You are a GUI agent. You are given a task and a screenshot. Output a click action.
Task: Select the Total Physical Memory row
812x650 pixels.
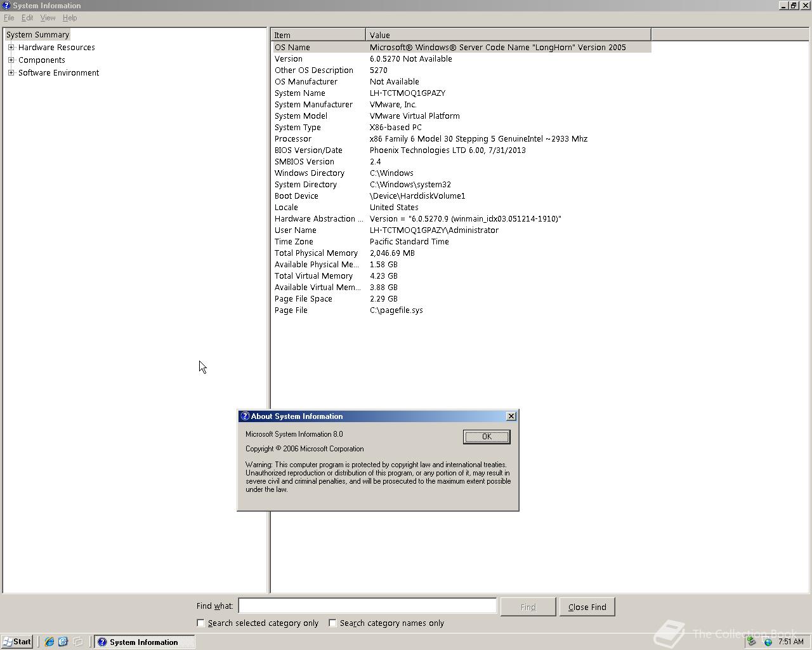pyautogui.click(x=462, y=253)
